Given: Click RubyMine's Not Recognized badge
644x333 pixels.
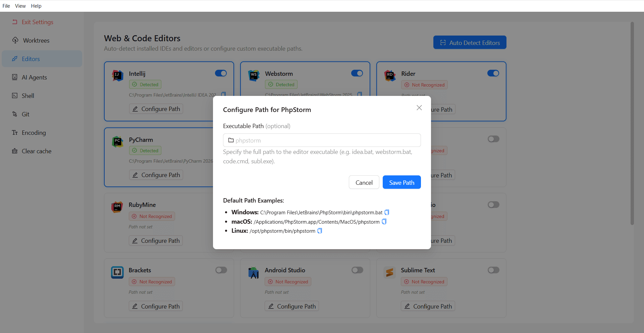Looking at the screenshot, I should pos(152,216).
